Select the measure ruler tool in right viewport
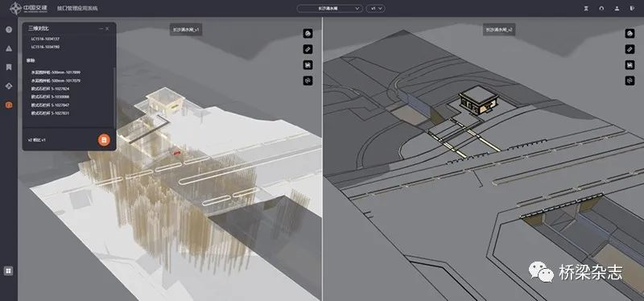The image size is (644, 301). click(x=630, y=49)
